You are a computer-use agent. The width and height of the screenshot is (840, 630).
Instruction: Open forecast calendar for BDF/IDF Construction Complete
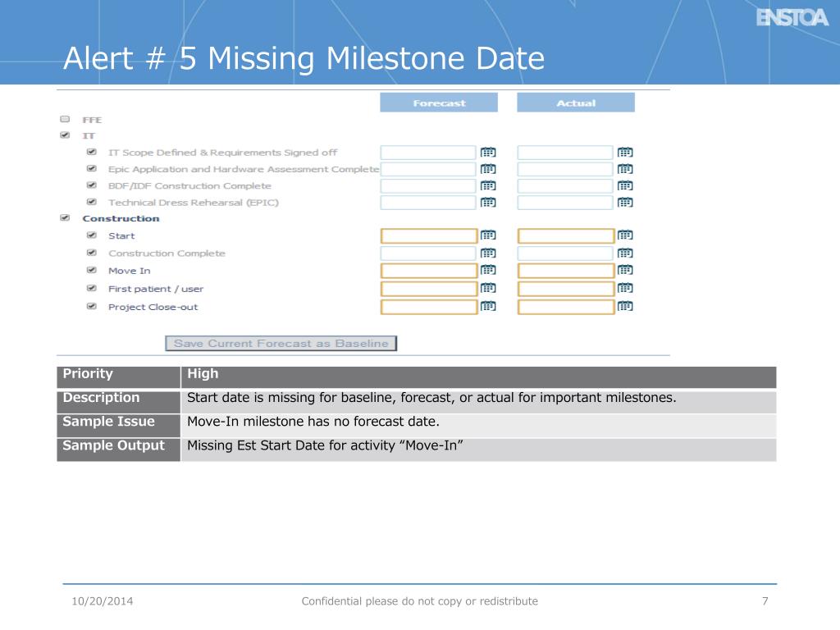488,186
